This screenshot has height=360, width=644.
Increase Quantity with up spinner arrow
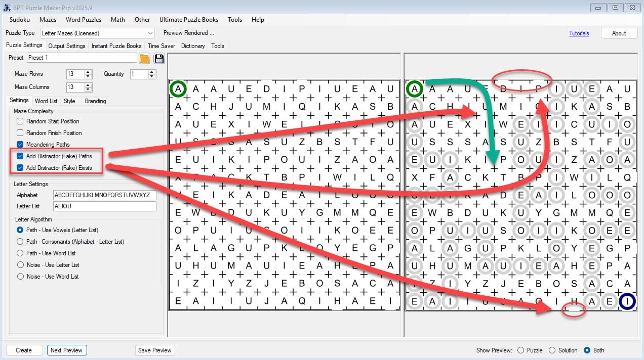tap(152, 72)
